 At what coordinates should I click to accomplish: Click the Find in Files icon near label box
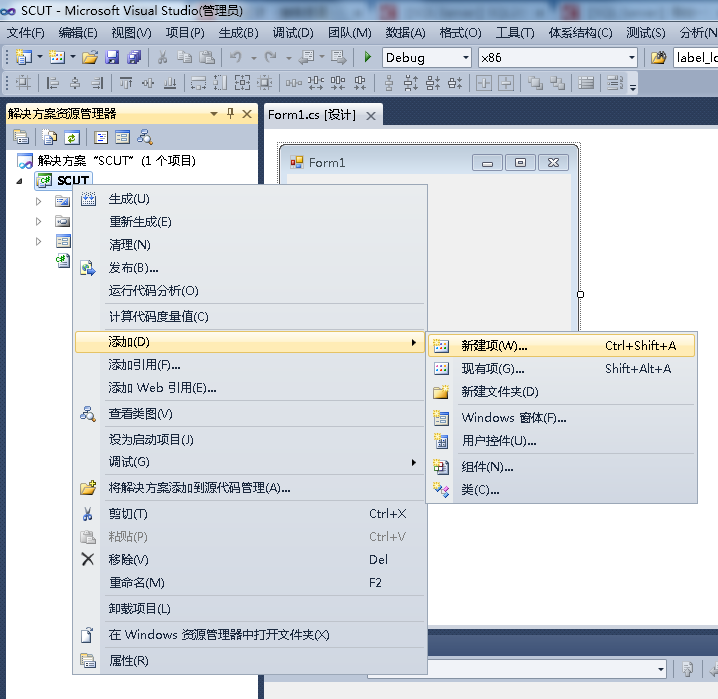click(658, 58)
